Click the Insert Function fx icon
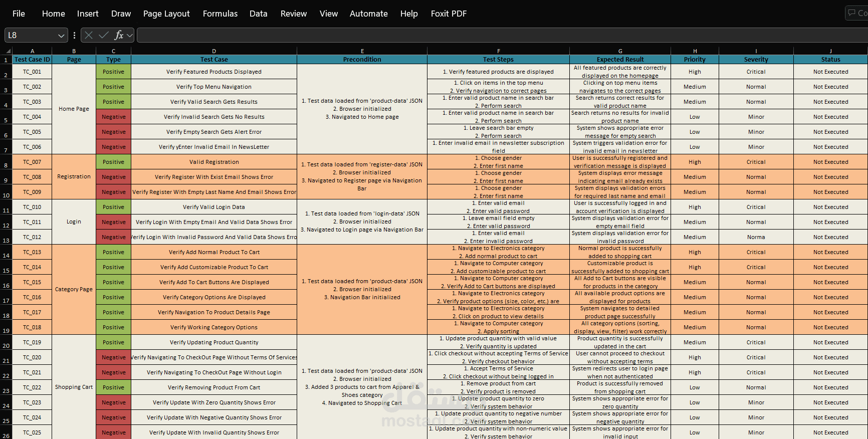868x439 pixels. tap(119, 35)
